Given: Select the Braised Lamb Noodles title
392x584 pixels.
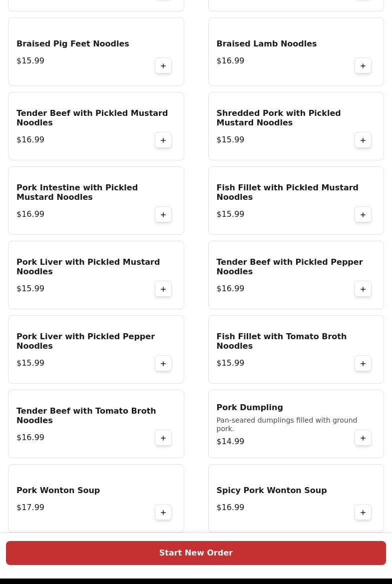Looking at the screenshot, I should click(266, 44).
